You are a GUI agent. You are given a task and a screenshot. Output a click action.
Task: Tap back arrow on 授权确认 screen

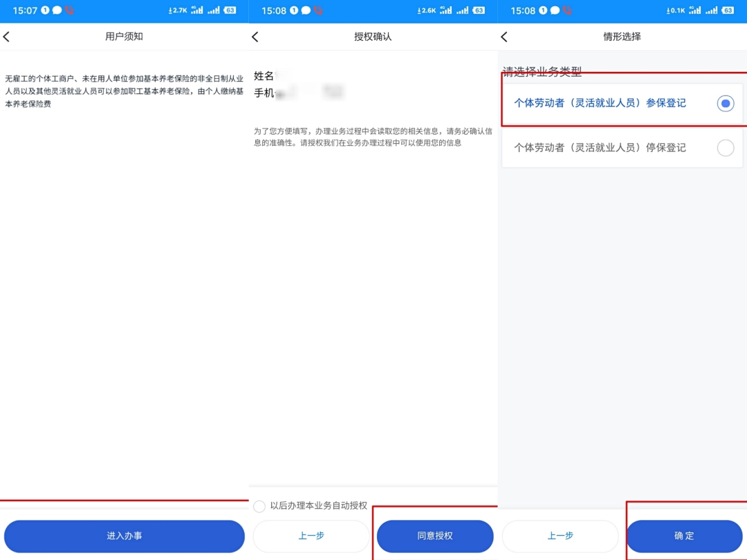tap(255, 37)
